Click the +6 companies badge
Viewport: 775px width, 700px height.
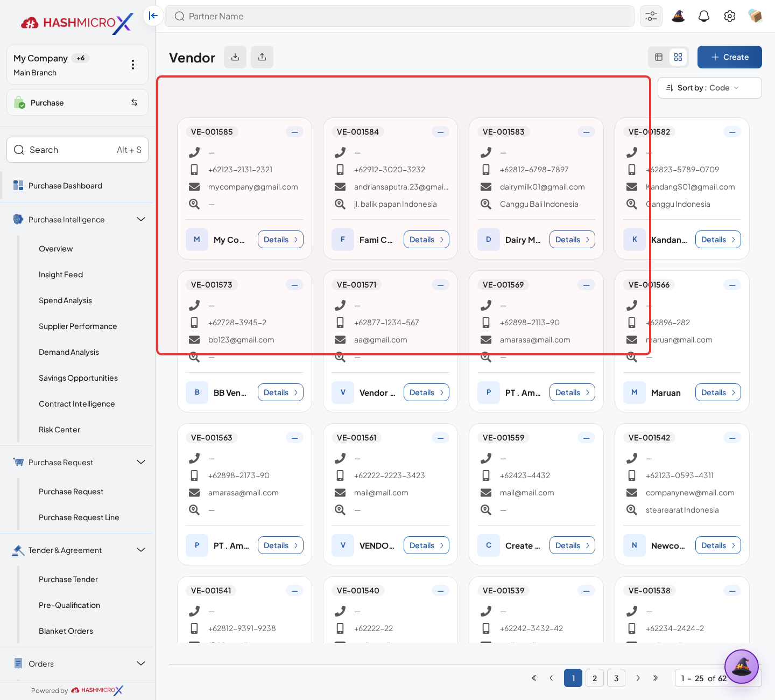coord(81,58)
